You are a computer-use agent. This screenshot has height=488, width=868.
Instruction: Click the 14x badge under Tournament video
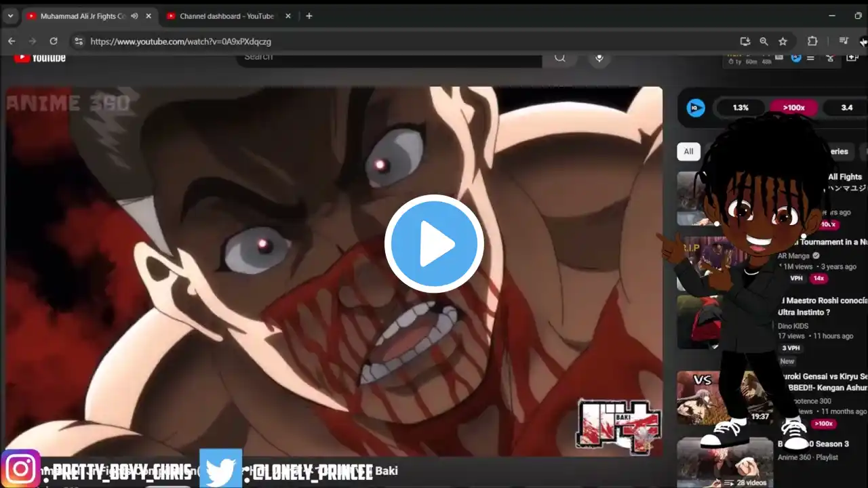coord(818,279)
